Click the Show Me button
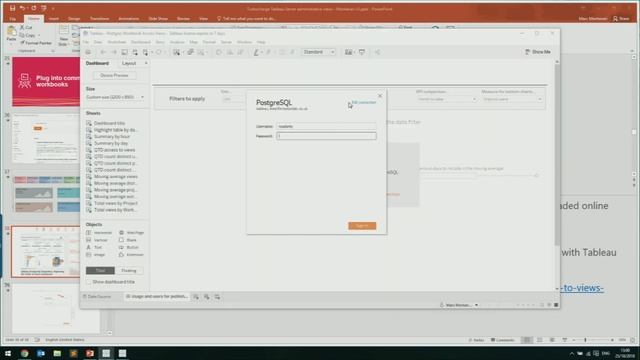 pos(538,52)
